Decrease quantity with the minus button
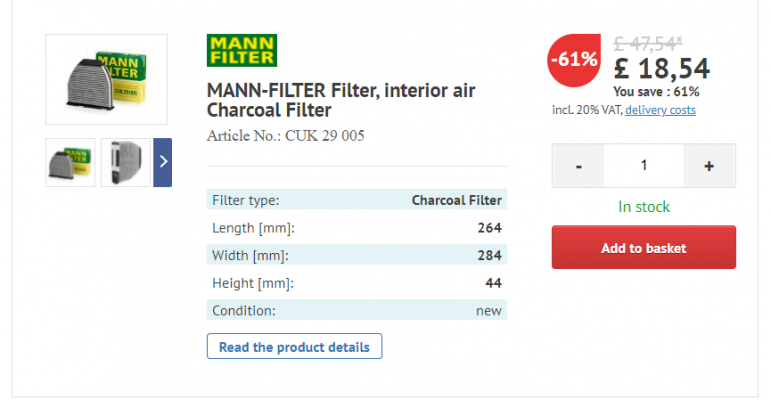This screenshot has height=400, width=771. click(578, 166)
